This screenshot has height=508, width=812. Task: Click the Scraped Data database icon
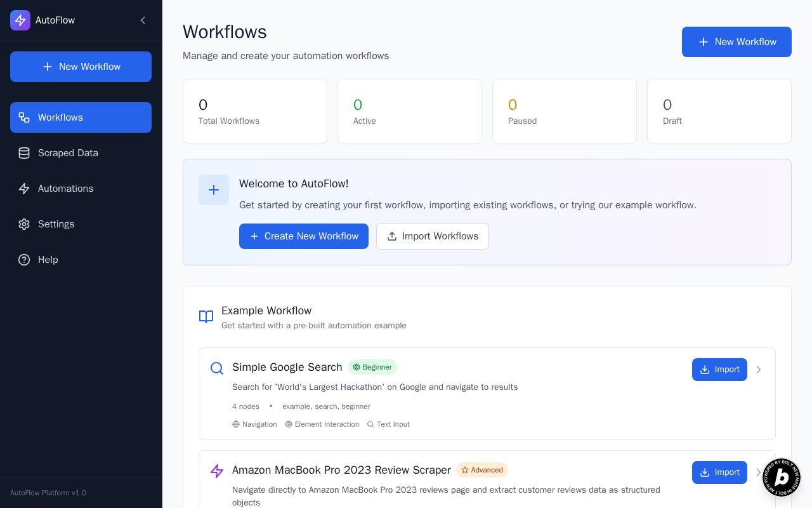pyautogui.click(x=24, y=153)
